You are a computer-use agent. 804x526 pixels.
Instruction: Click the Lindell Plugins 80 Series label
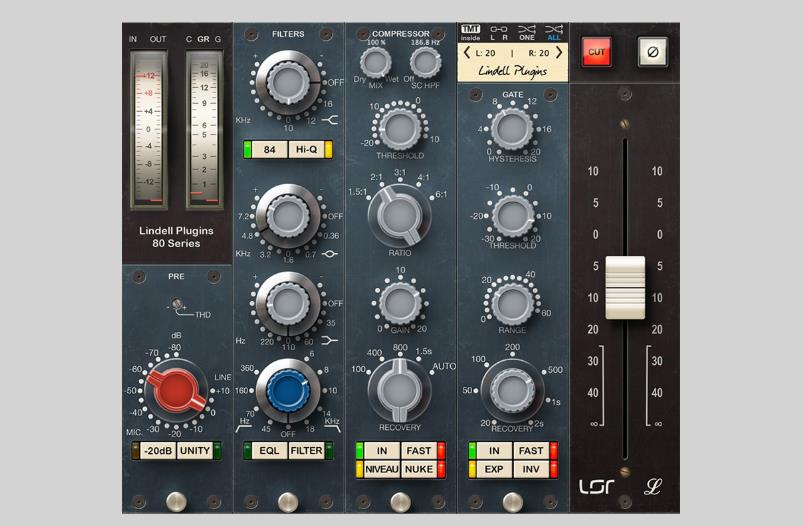pyautogui.click(x=176, y=237)
